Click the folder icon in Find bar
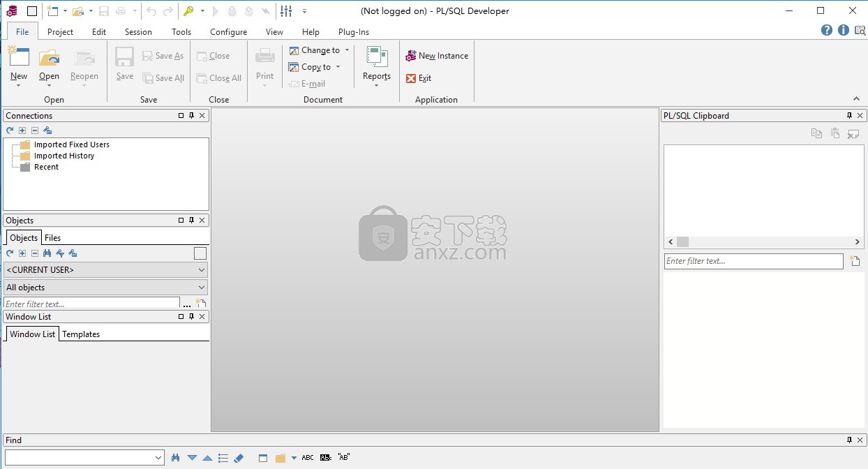868x469 pixels. (x=280, y=458)
